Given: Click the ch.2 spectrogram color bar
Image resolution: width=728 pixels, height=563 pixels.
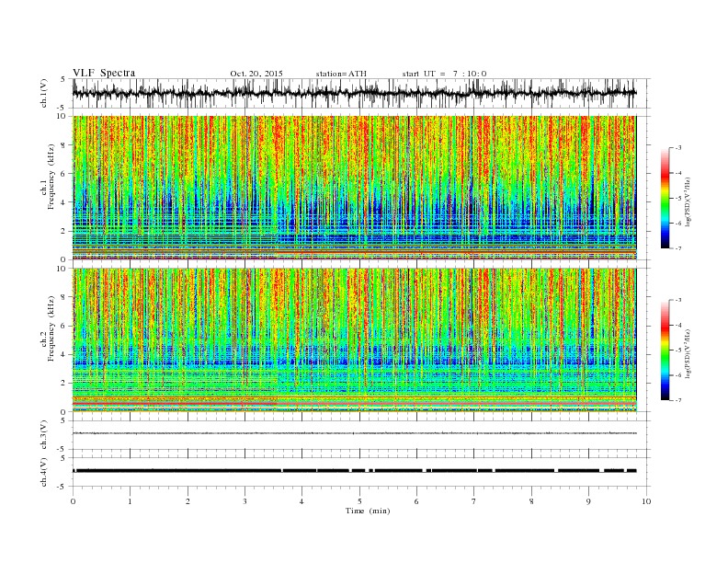Looking at the screenshot, I should coord(665,350).
